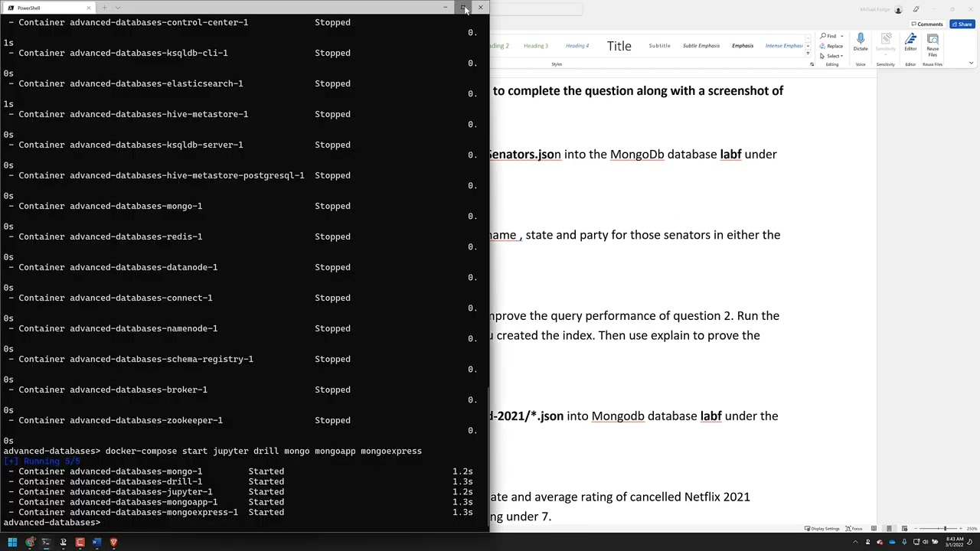
Task: Switch to Print Layout view icon
Action: click(889, 529)
